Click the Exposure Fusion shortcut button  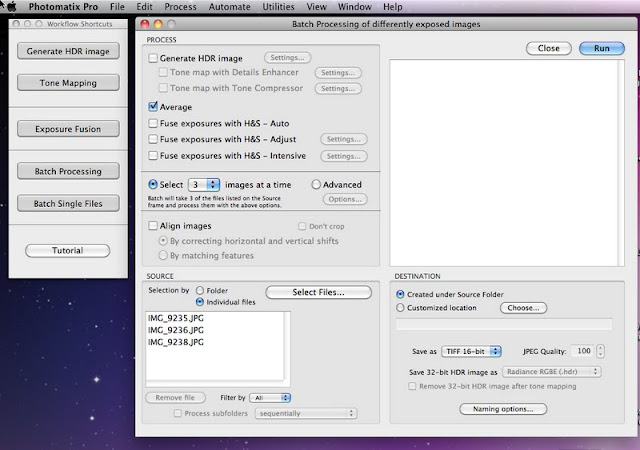(68, 129)
